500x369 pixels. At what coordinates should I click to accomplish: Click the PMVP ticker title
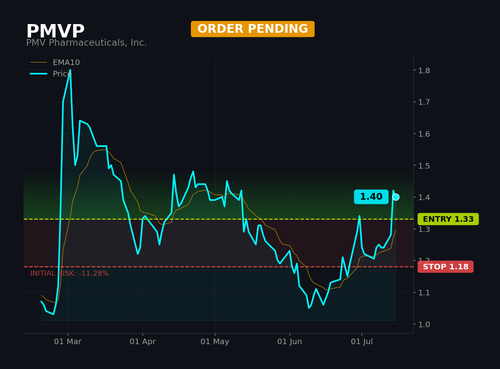point(55,31)
